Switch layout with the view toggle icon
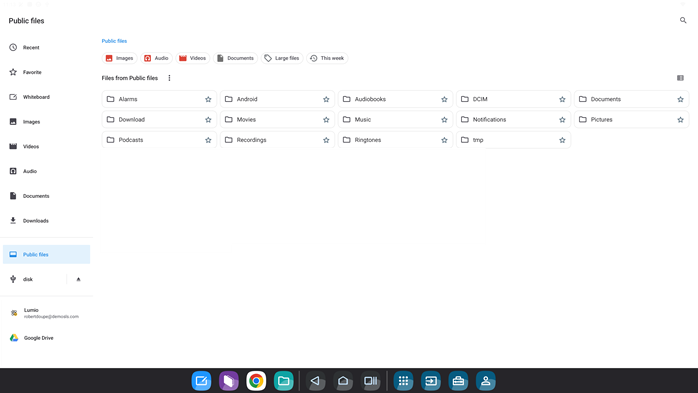Viewport: 698px width, 393px height. click(x=680, y=78)
